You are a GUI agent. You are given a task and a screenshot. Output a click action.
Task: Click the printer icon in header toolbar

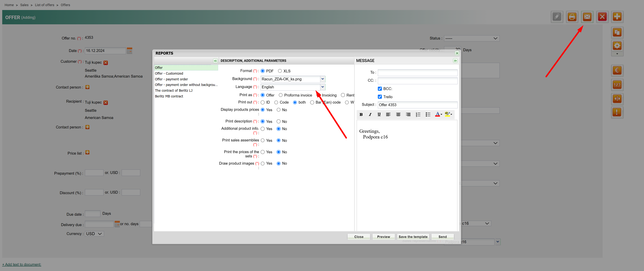pyautogui.click(x=572, y=17)
